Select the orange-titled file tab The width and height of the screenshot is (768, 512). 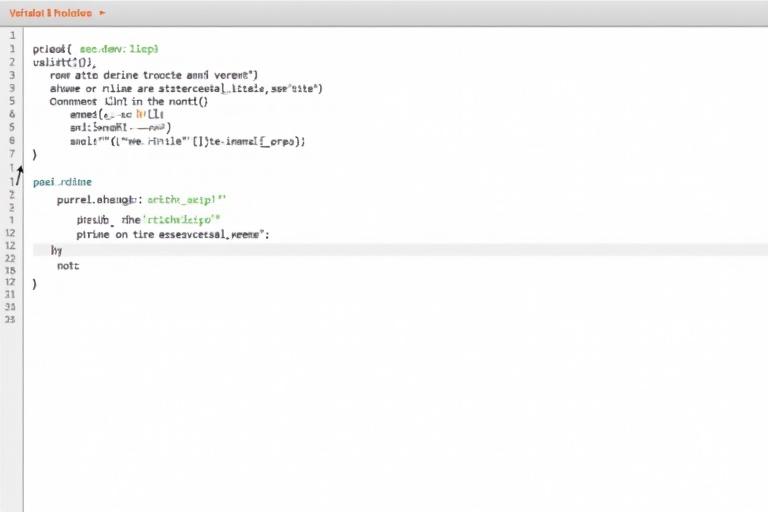tap(50, 14)
